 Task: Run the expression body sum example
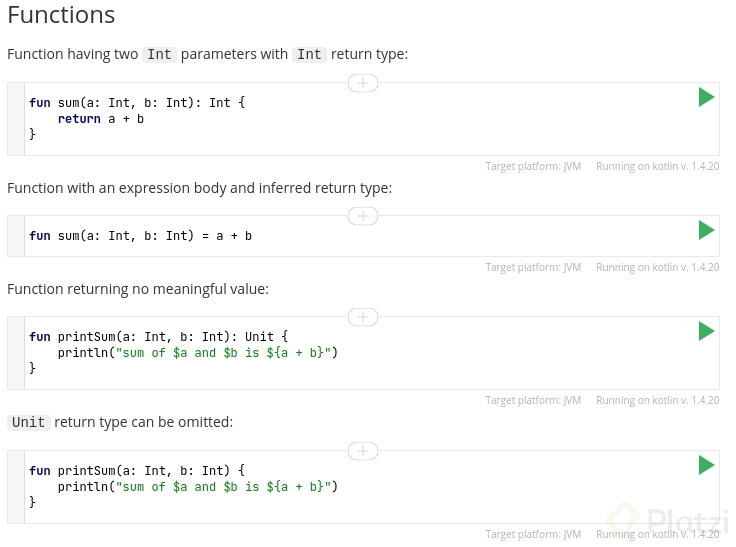click(706, 230)
